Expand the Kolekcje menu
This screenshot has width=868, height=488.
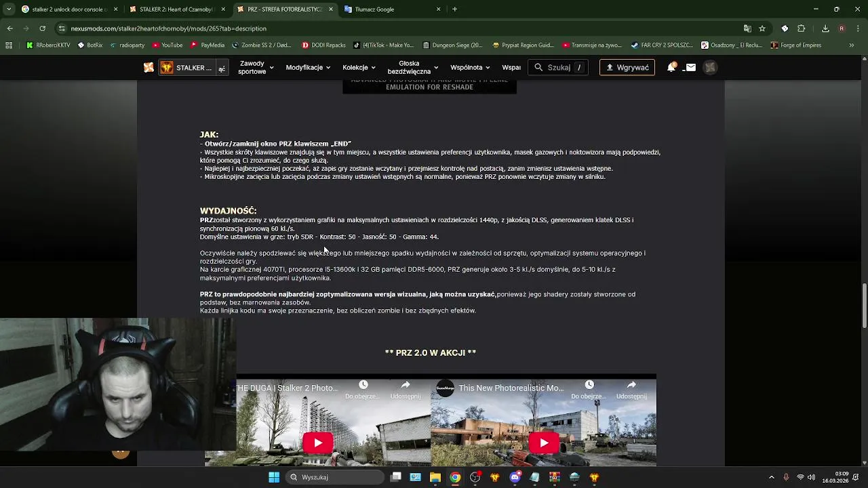coord(359,67)
